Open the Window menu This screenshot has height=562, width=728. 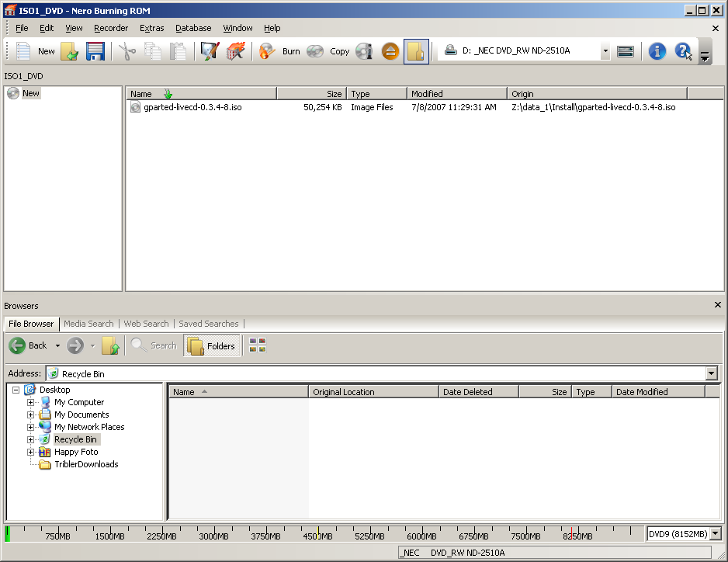(x=237, y=28)
